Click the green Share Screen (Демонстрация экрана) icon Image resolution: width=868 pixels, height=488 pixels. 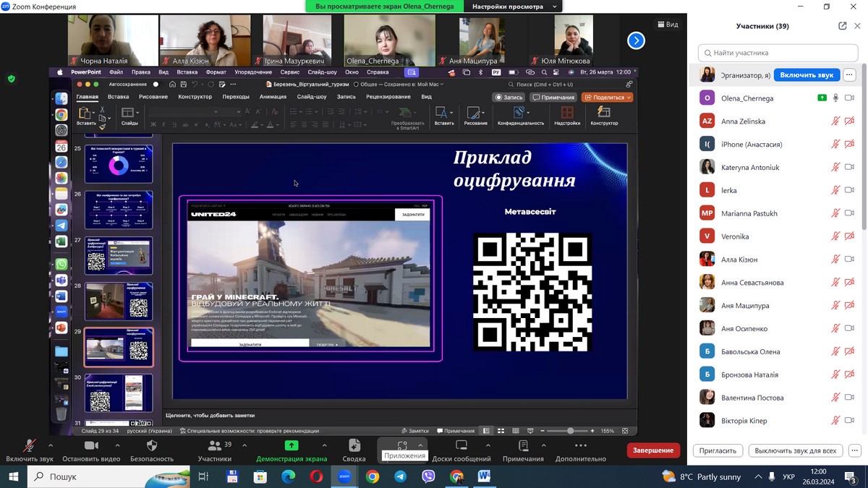click(292, 446)
